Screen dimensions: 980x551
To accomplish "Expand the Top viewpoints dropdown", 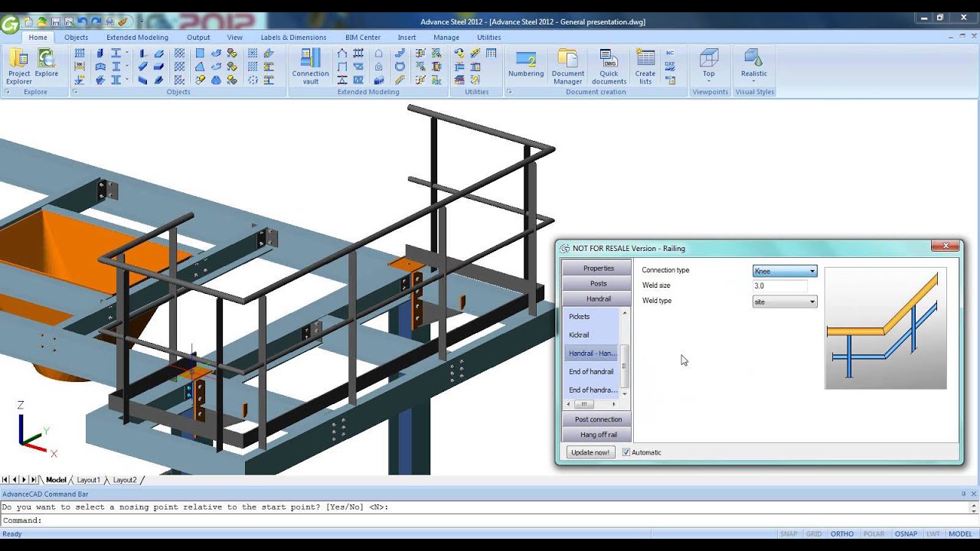I will (x=709, y=80).
